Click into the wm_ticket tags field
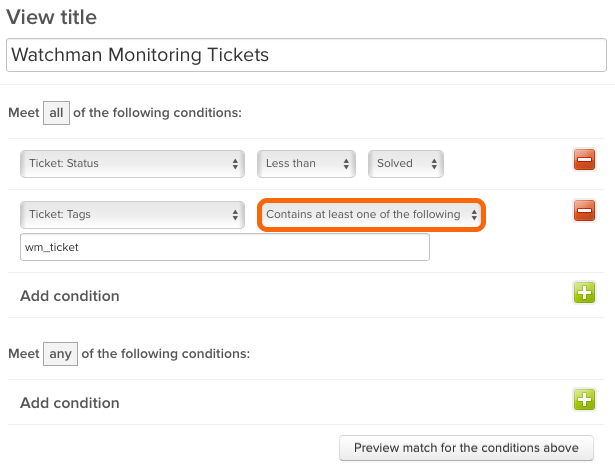Screen dimensions: 615x468 (225, 247)
